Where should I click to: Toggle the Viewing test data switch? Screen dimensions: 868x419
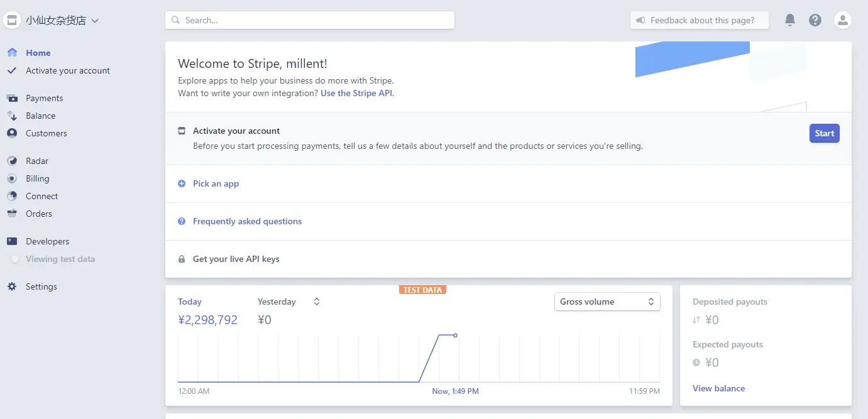pos(14,259)
